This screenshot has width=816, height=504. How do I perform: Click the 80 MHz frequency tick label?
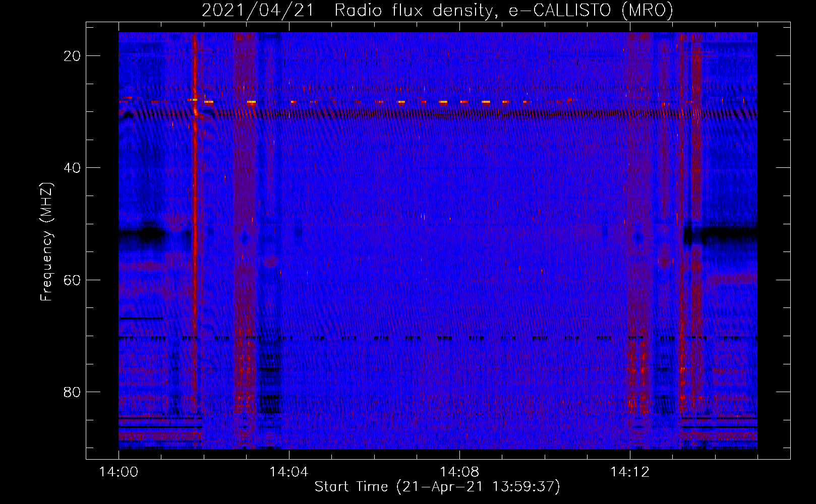tap(73, 392)
